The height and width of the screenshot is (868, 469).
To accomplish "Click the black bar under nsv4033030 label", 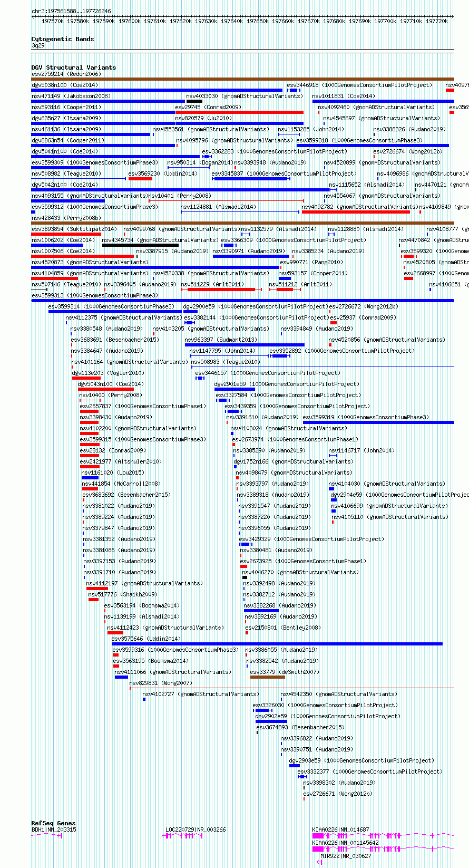I will pos(194,101).
